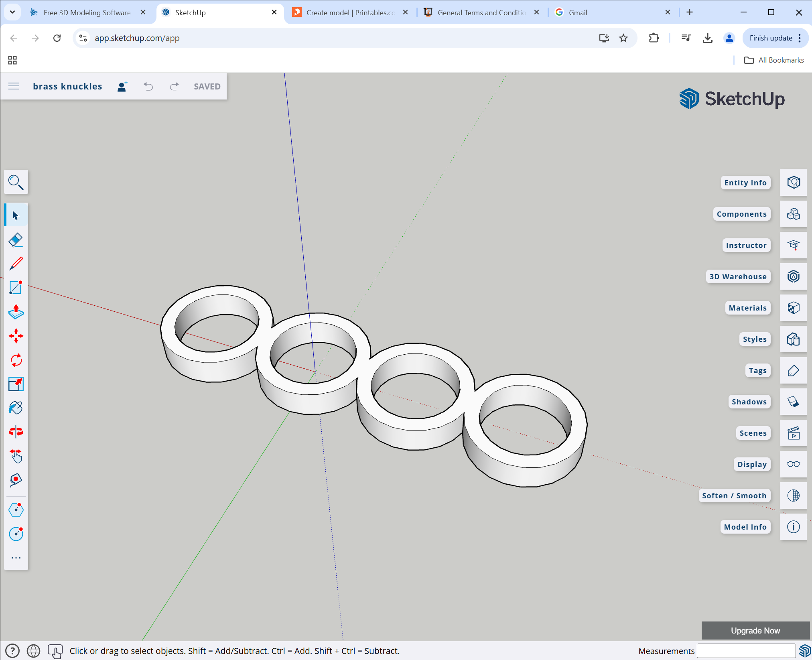The height and width of the screenshot is (660, 812).
Task: Switch to the Create model Printables tab
Action: (x=350, y=12)
